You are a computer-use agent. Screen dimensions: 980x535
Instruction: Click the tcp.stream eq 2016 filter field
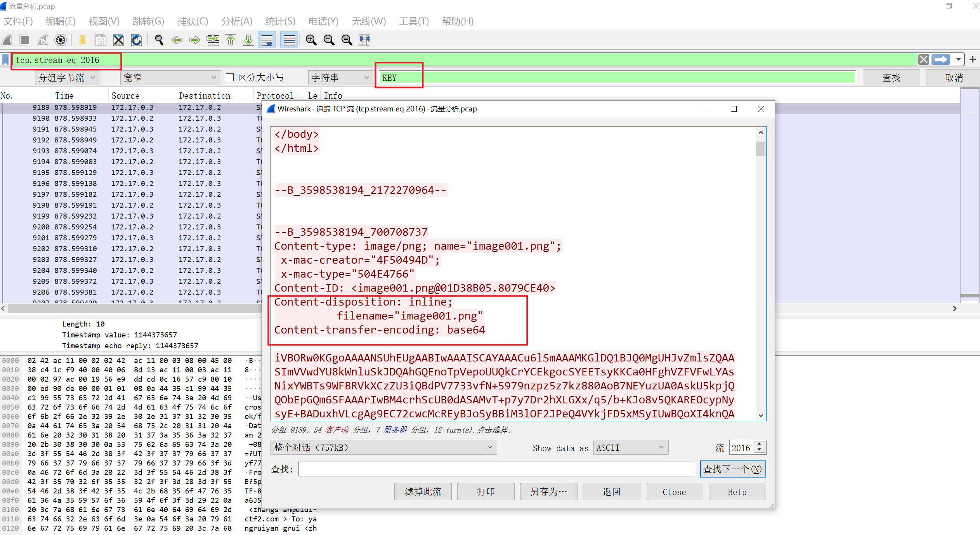point(466,60)
